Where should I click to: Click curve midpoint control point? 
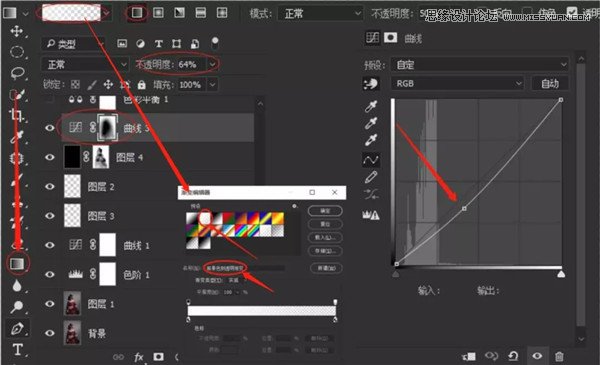(464, 209)
